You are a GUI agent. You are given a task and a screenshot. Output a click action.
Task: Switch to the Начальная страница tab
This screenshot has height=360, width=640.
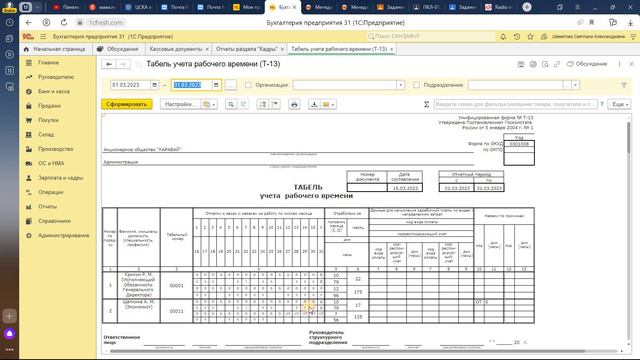point(55,49)
